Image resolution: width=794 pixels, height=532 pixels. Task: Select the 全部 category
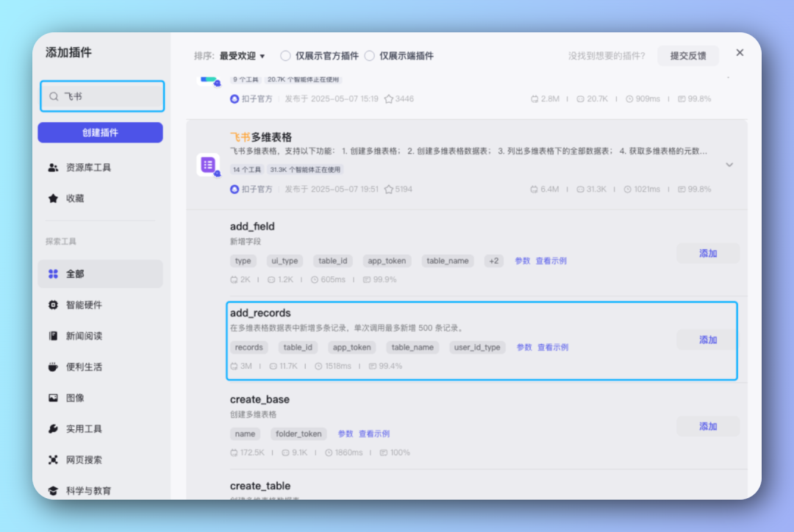(100, 274)
